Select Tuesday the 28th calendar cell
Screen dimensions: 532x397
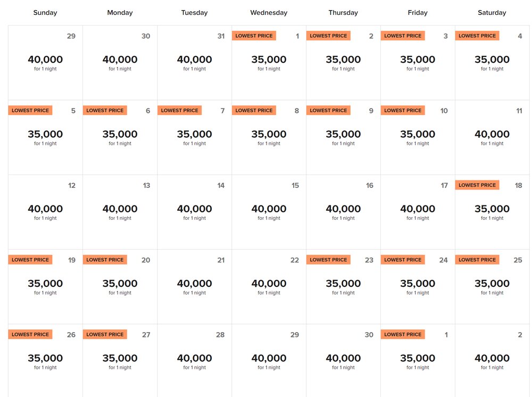pyautogui.click(x=194, y=362)
